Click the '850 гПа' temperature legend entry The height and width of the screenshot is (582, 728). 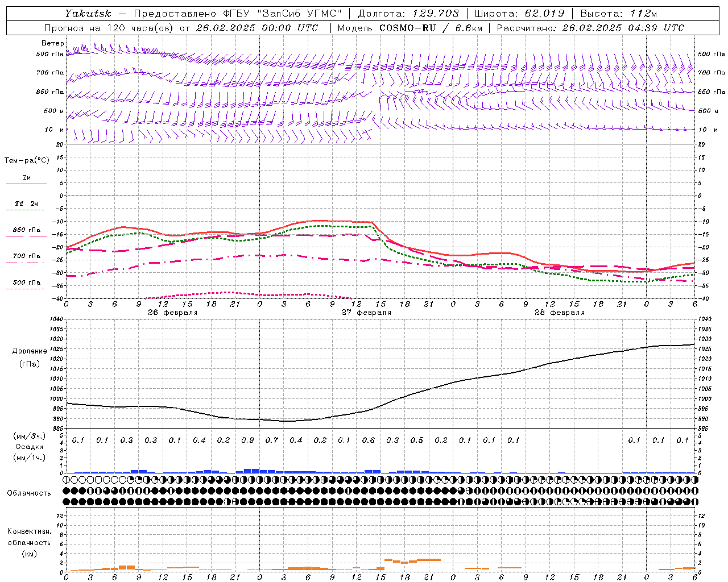pos(27,230)
